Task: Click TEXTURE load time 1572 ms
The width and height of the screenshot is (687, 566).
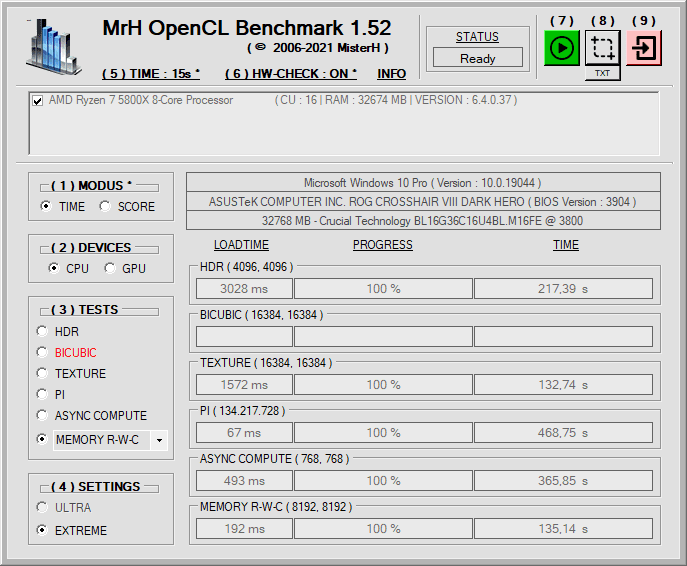Action: tap(244, 385)
